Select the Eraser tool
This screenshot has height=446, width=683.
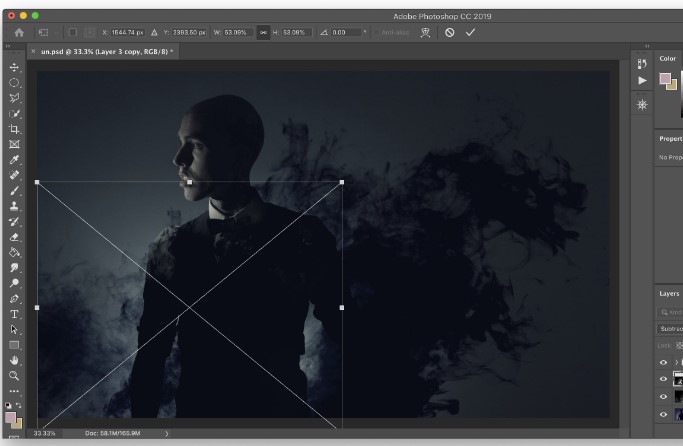14,237
